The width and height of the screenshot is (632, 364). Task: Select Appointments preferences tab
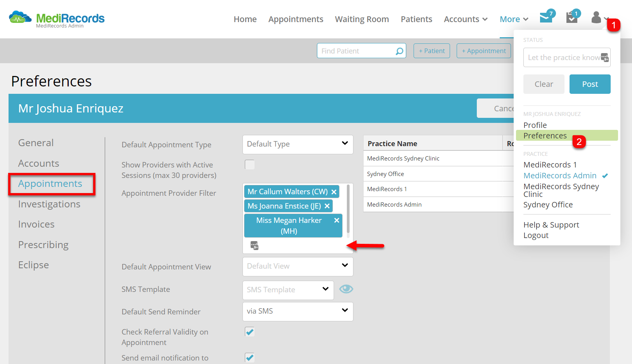point(50,184)
